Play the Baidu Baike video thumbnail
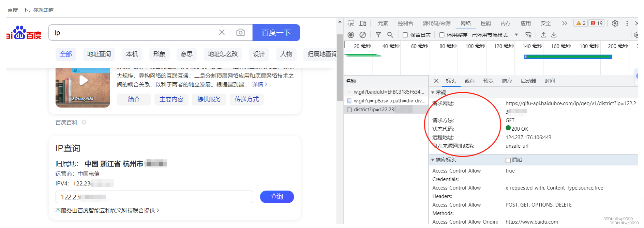The width and height of the screenshot is (644, 228). tap(83, 80)
